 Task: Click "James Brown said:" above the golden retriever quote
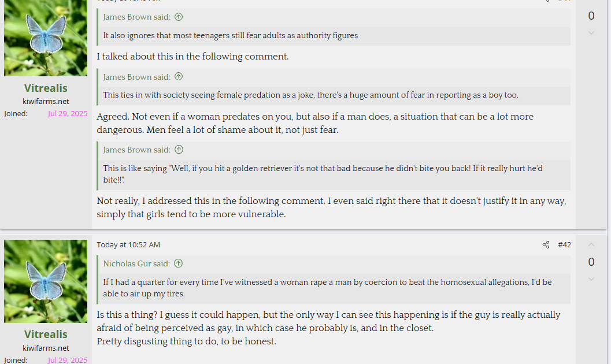136,150
